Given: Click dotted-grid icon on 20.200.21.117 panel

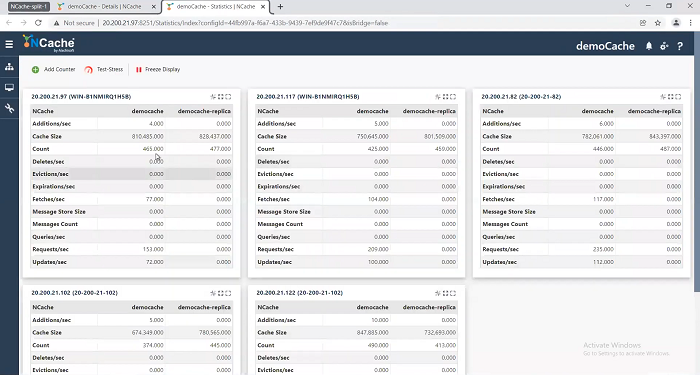Looking at the screenshot, I should [446, 97].
